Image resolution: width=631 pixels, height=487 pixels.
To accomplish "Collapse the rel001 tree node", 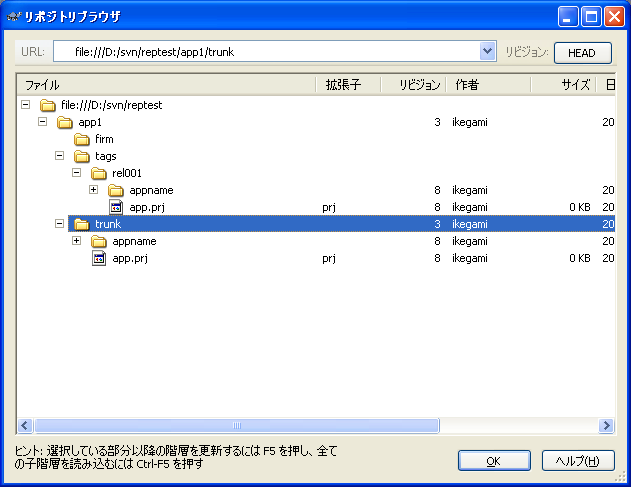I will [x=76, y=173].
